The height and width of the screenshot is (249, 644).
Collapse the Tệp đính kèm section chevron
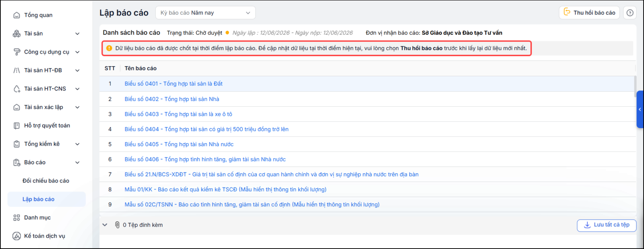click(x=105, y=225)
